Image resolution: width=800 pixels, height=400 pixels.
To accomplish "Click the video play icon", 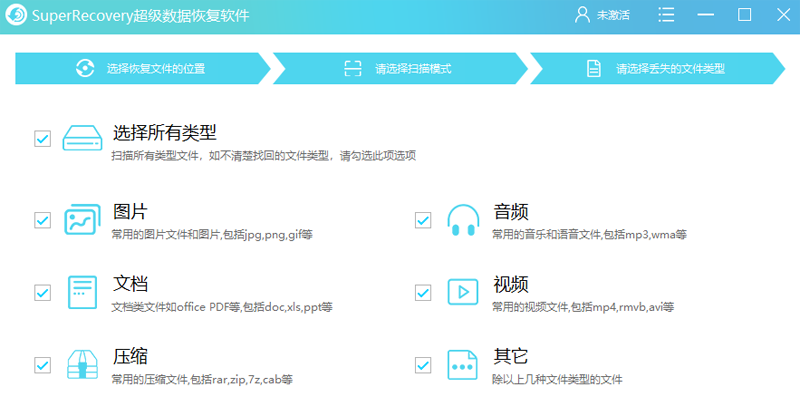I will (463, 292).
